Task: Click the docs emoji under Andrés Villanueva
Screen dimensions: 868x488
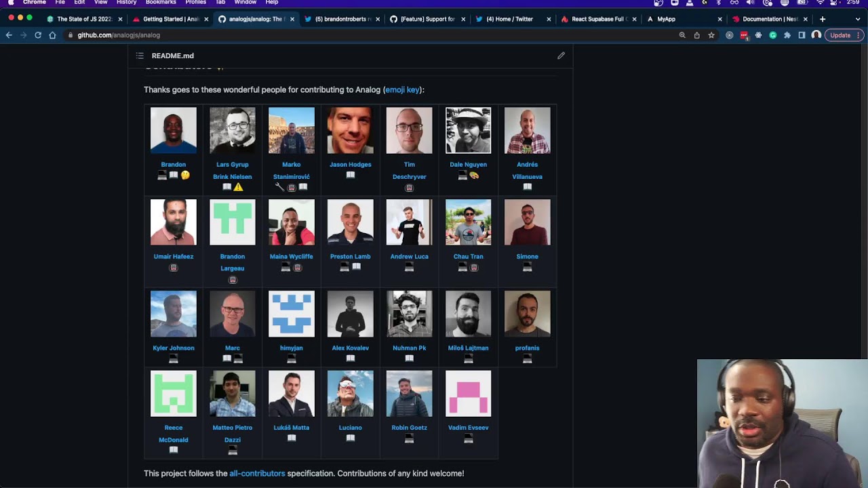Action: click(527, 187)
